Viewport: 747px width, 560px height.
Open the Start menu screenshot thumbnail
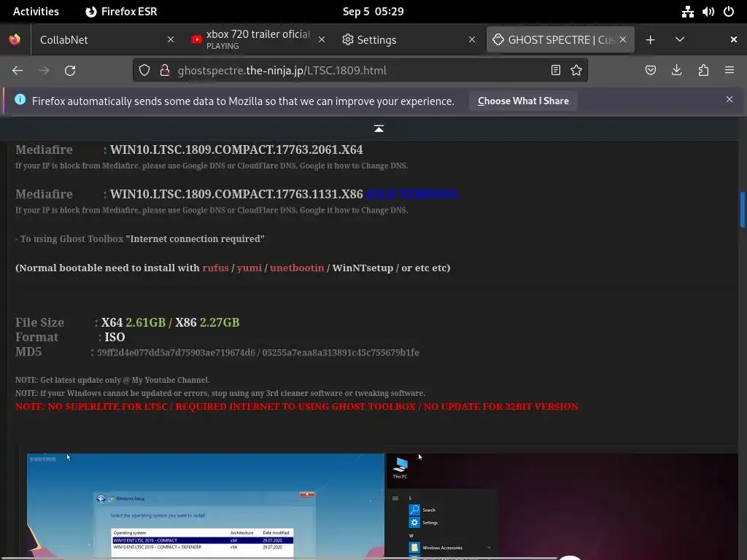point(562,506)
